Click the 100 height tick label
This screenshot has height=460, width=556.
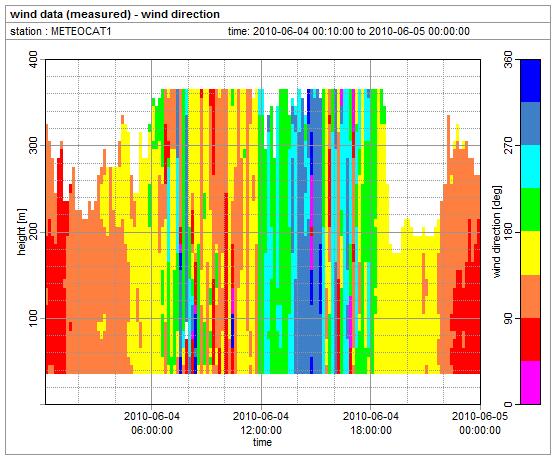tap(33, 318)
